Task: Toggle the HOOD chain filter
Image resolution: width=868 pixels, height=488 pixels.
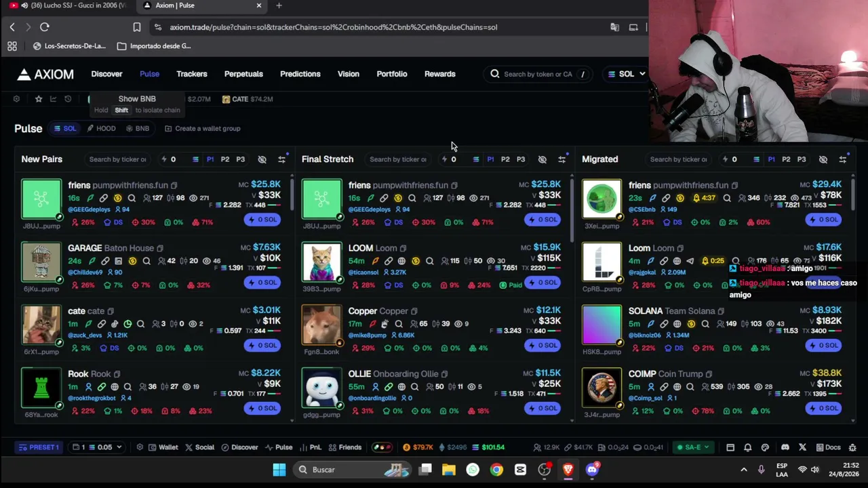Action: point(101,128)
